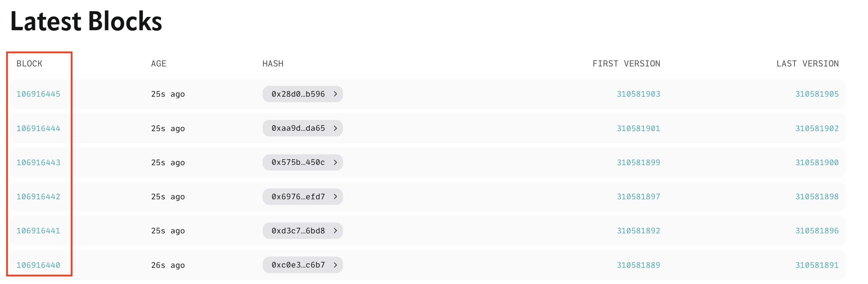
Task: Open block 106916442 link
Action: [x=38, y=196]
